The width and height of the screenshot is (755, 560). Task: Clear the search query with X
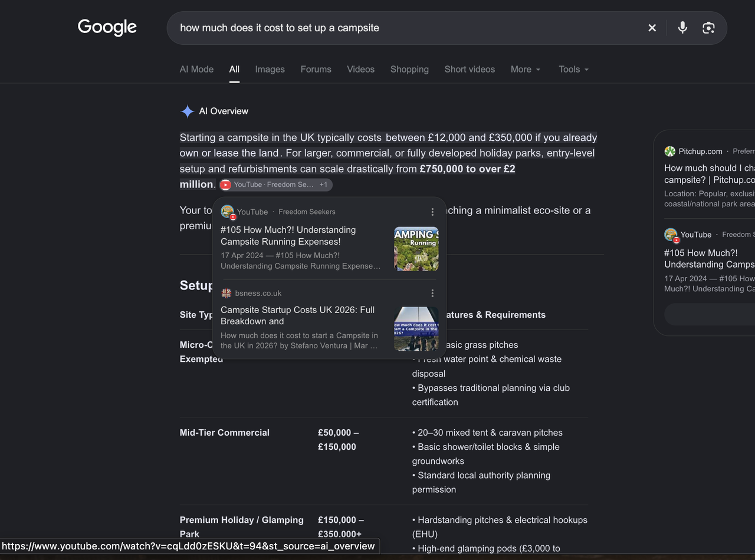point(652,28)
